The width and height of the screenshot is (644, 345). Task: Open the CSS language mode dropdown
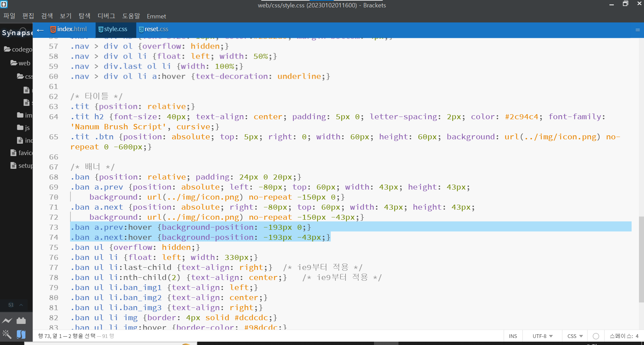(x=575, y=336)
